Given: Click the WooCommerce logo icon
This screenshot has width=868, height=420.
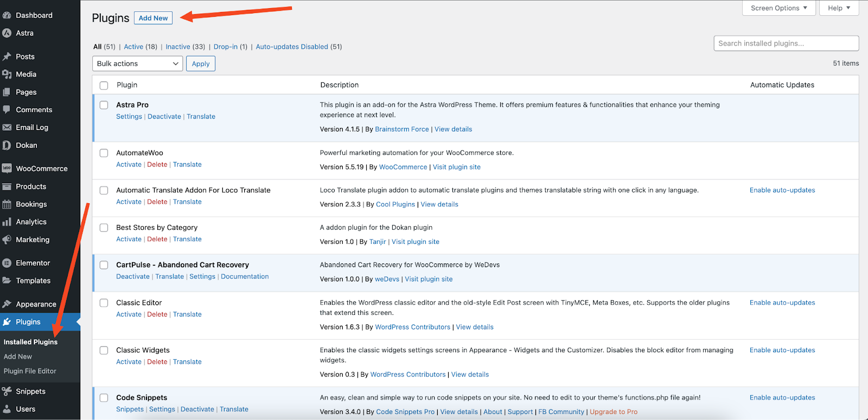Looking at the screenshot, I should point(7,169).
